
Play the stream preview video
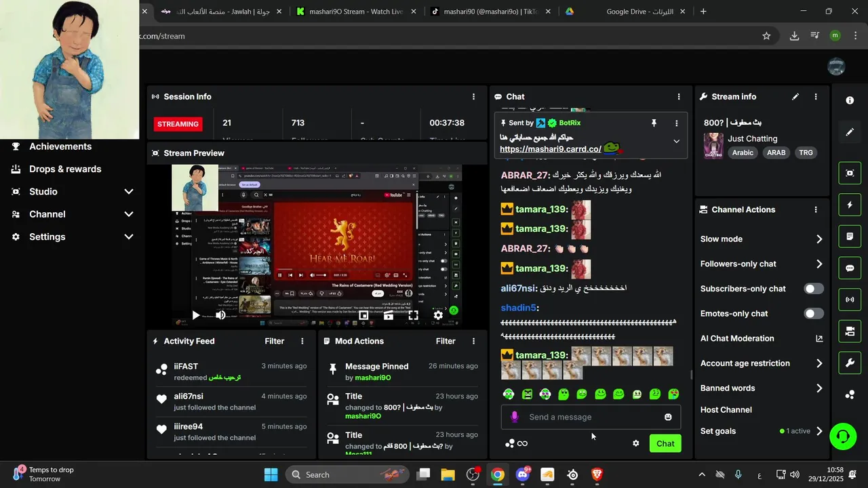coord(195,315)
